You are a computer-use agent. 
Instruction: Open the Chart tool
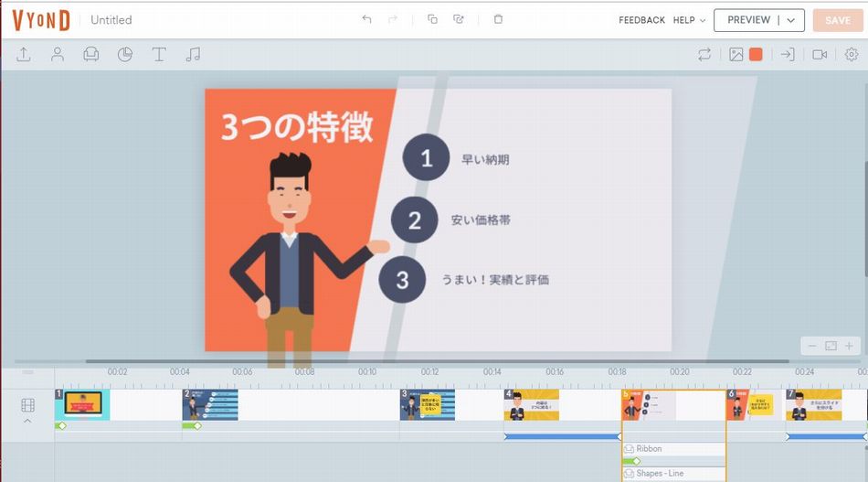coord(124,54)
